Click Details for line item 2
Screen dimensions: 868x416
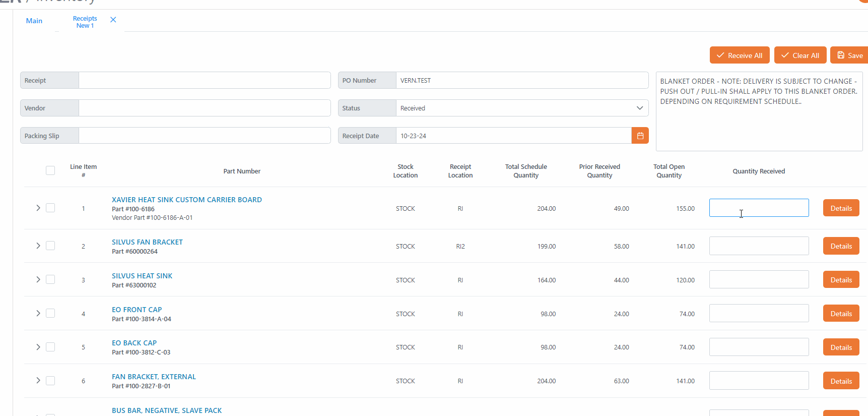coord(841,246)
